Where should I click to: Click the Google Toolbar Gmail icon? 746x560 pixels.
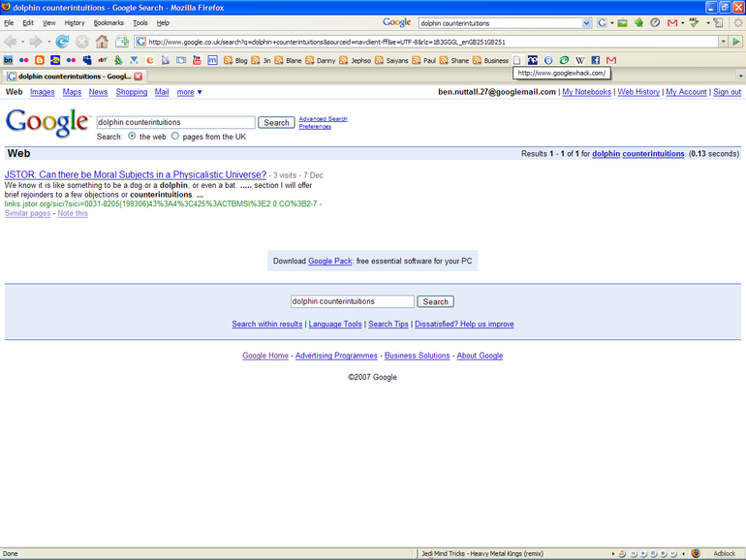click(672, 23)
